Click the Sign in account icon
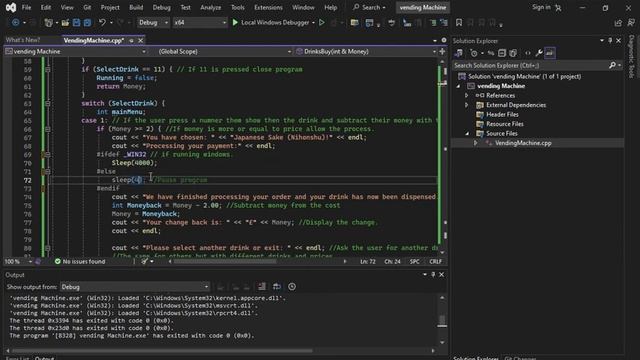The image size is (640, 360). pyautogui.click(x=558, y=7)
